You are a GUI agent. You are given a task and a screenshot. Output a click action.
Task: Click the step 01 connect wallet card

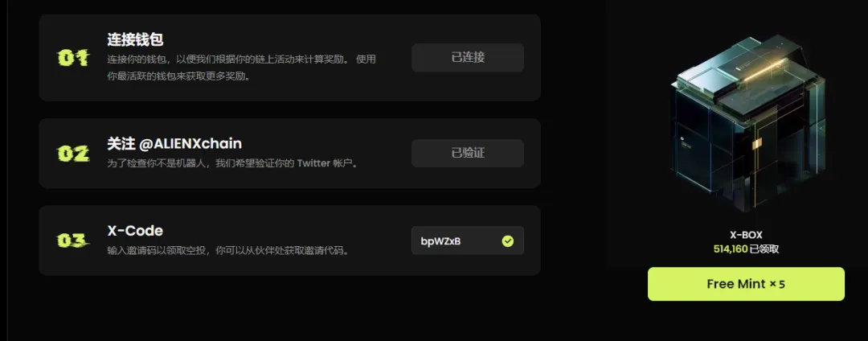[289, 58]
